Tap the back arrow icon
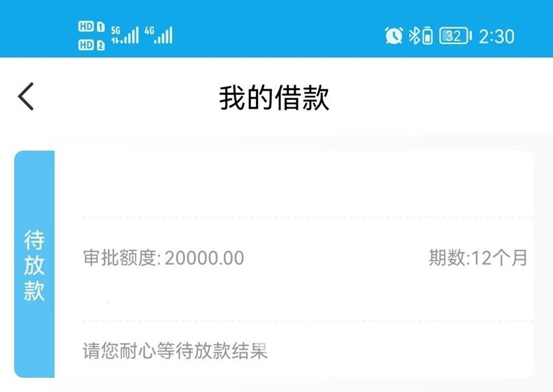 point(26,96)
